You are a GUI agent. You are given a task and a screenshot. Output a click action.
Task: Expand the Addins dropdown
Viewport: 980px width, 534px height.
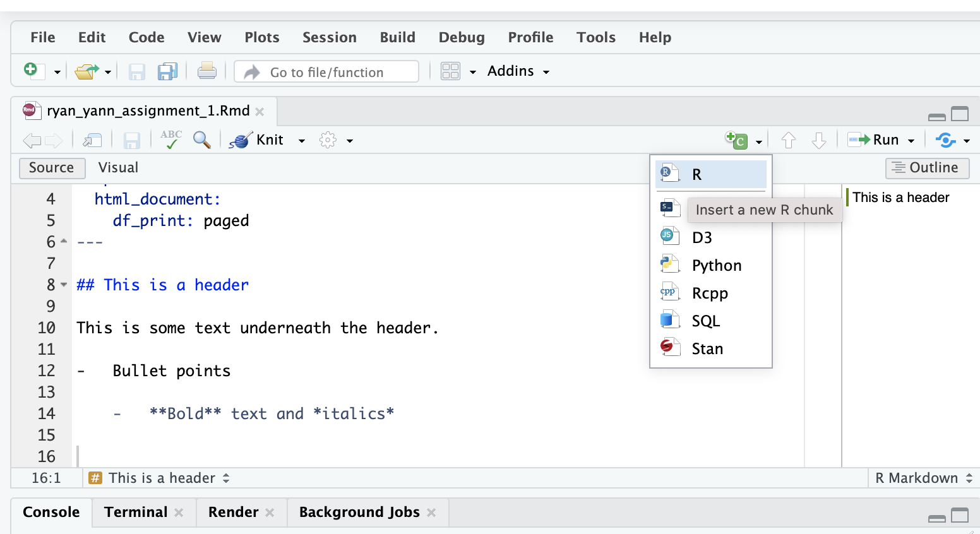tap(518, 71)
